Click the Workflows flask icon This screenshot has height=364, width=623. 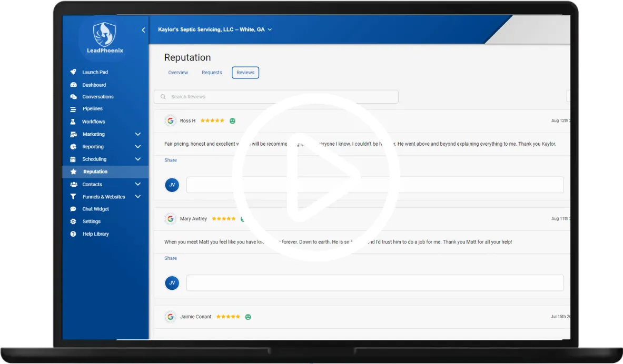[73, 122]
